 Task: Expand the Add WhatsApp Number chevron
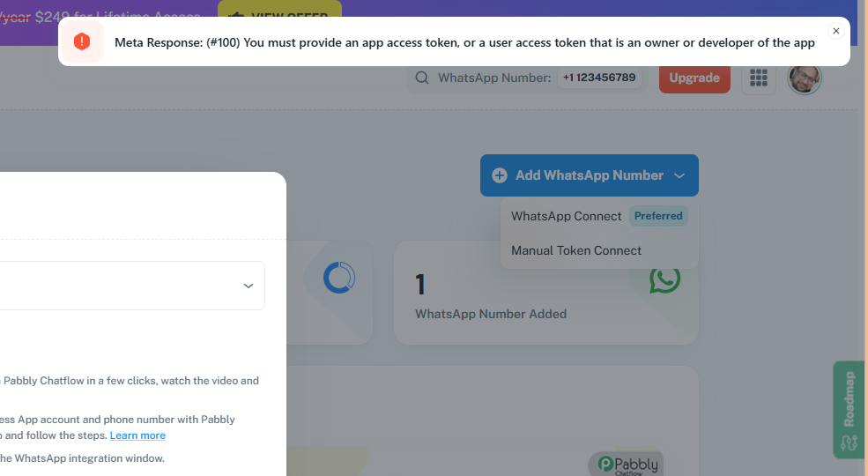point(679,176)
